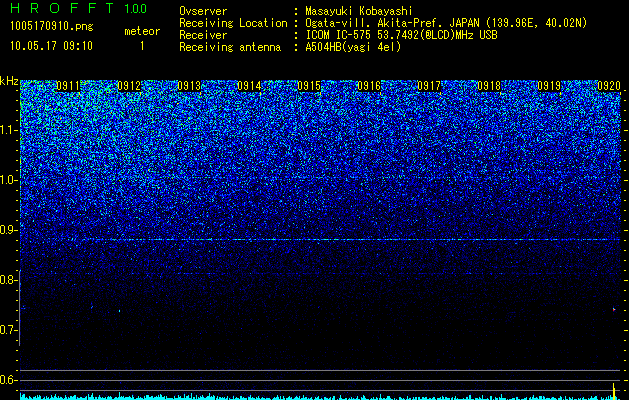This screenshot has height=400, width=629.
Task: Click the kHz axis unit label
Action: click(9, 81)
